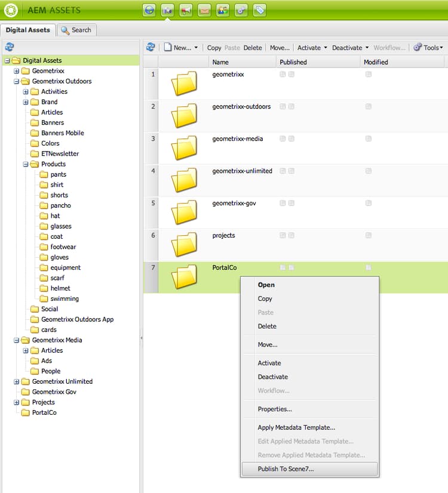This screenshot has width=448, height=493.
Task: Select Apply Metadata Template... in context menu
Action: pyautogui.click(x=296, y=427)
